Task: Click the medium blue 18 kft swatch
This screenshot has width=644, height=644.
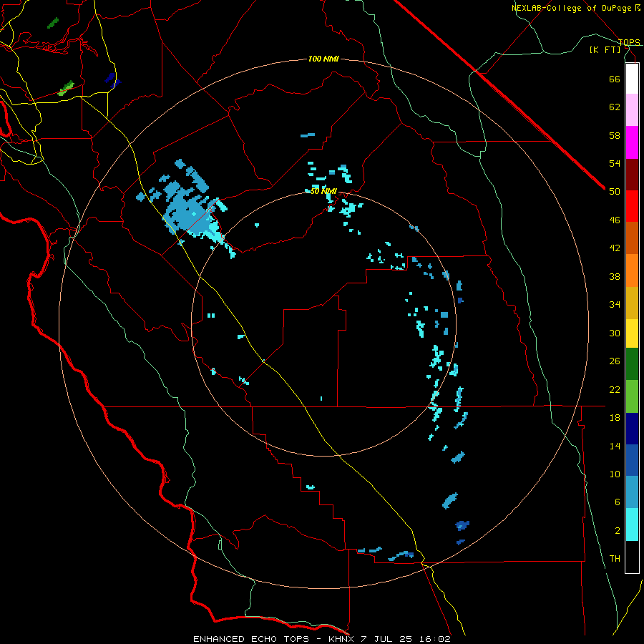Action: pos(632,460)
